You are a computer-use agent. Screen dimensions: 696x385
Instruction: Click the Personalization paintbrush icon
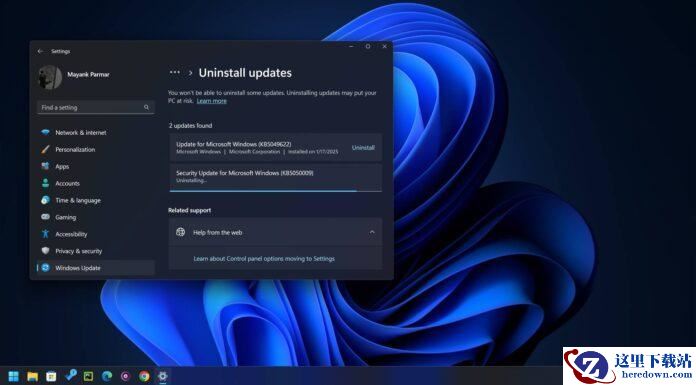click(45, 149)
